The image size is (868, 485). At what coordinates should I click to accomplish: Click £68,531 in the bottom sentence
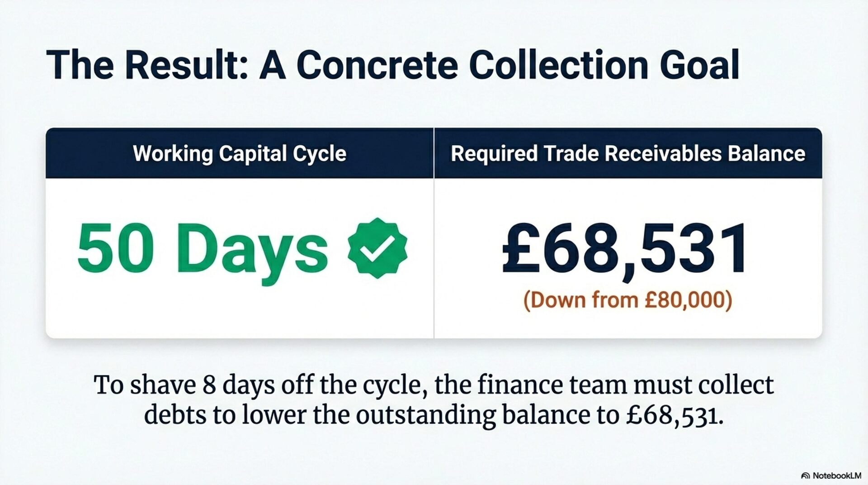click(x=674, y=415)
